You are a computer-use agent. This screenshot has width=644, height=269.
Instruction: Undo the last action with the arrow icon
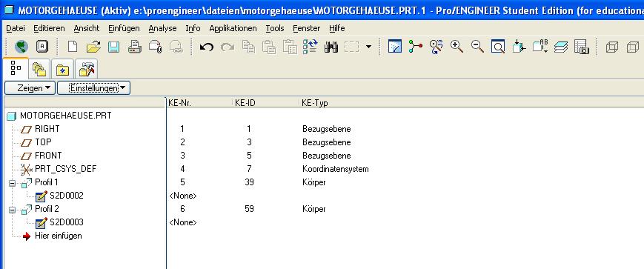point(206,47)
